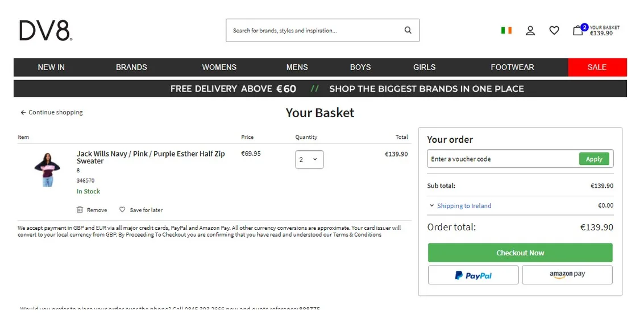Click the Checkout Now button

click(x=520, y=253)
